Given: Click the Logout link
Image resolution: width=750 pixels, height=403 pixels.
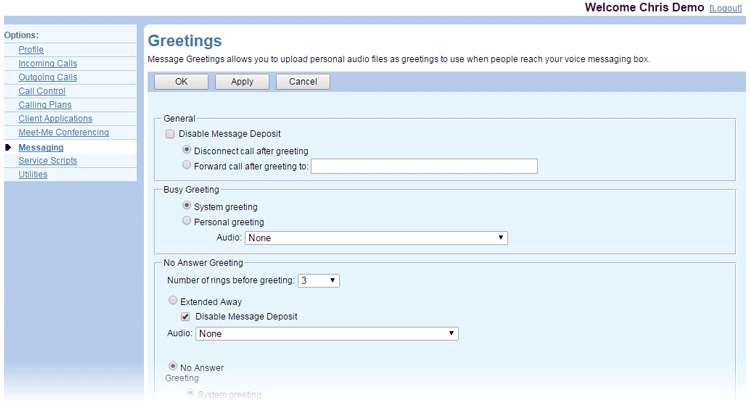Looking at the screenshot, I should click(x=725, y=8).
